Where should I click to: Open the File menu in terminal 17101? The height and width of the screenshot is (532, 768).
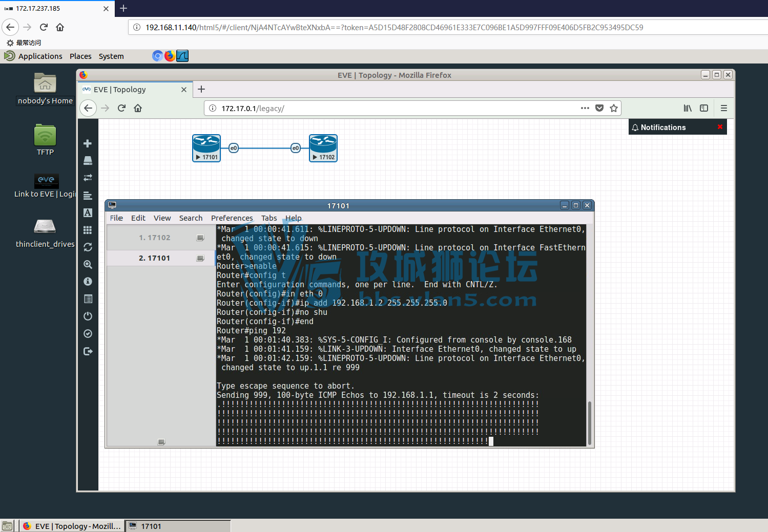coord(116,218)
